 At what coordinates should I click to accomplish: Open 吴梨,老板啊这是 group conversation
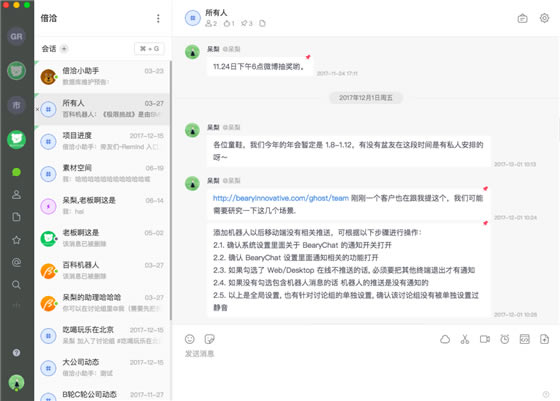[x=103, y=206]
